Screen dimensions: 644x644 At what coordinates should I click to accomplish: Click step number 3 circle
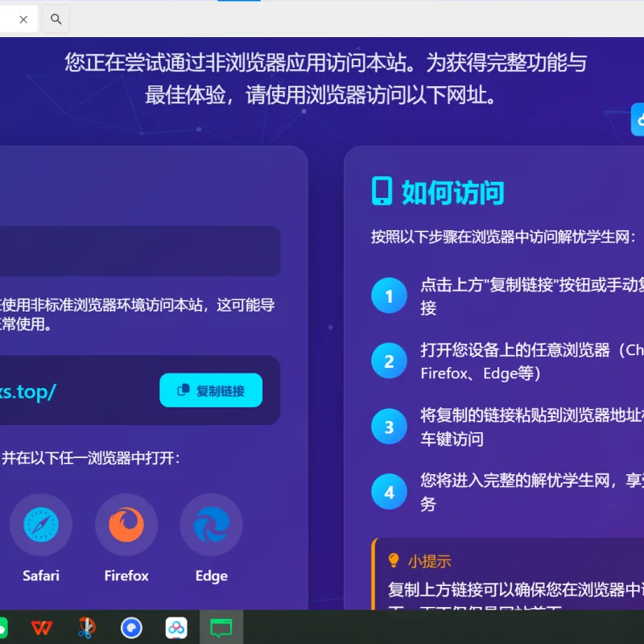pos(389,427)
